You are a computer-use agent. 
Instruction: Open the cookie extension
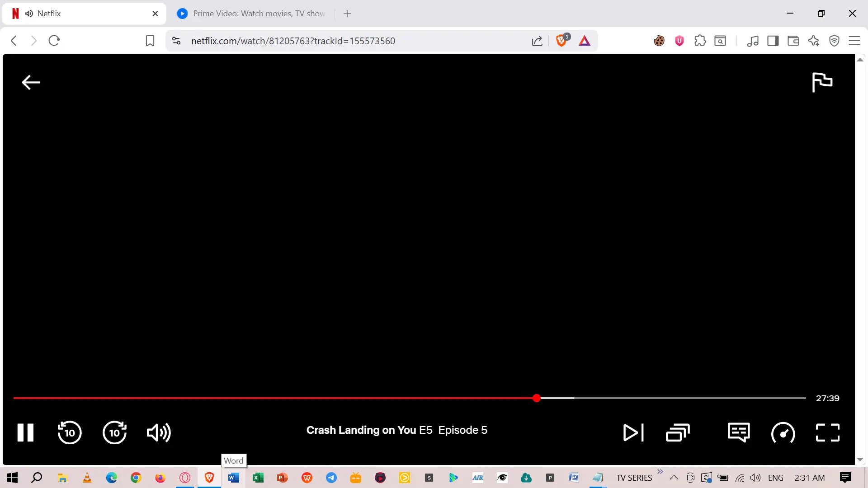[659, 41]
